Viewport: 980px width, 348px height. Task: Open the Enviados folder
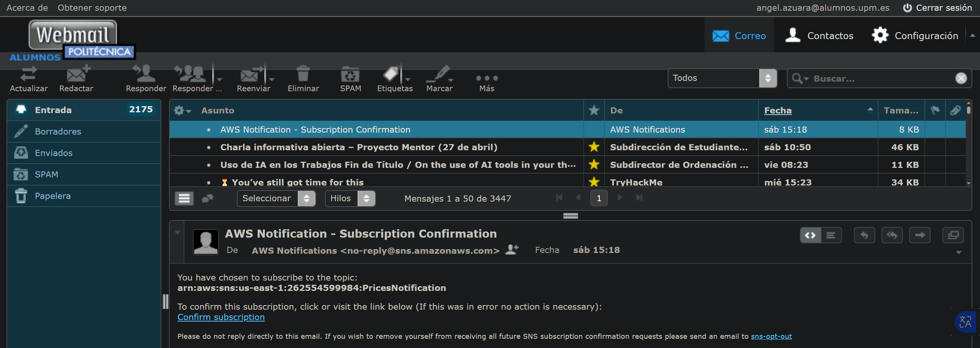coord(84,153)
